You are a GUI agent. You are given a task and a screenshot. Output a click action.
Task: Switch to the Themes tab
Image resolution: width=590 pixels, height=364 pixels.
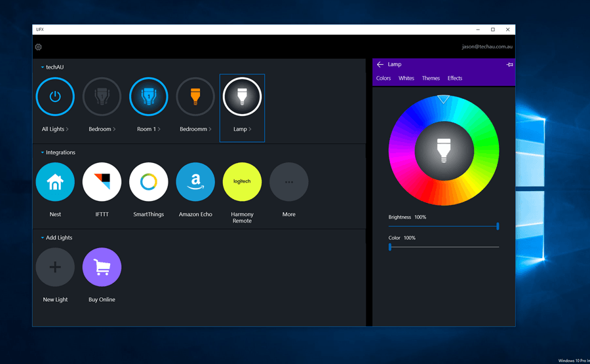pyautogui.click(x=431, y=78)
